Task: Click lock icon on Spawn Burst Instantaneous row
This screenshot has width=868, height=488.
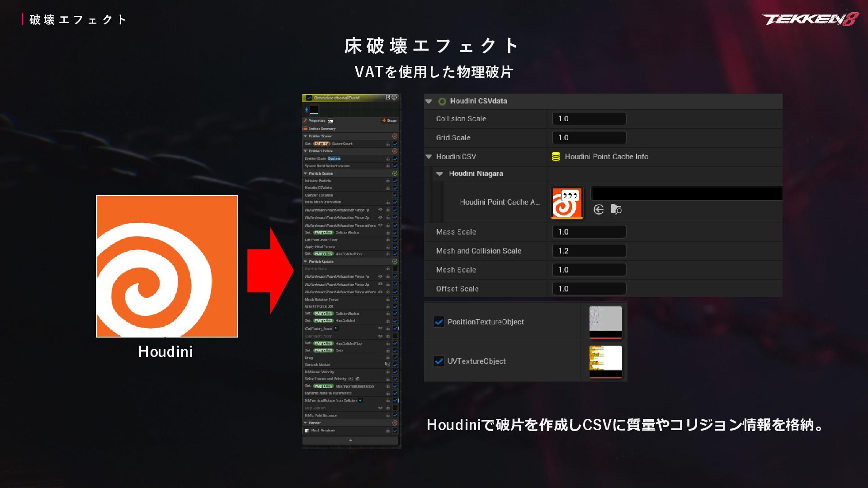Action: point(388,166)
